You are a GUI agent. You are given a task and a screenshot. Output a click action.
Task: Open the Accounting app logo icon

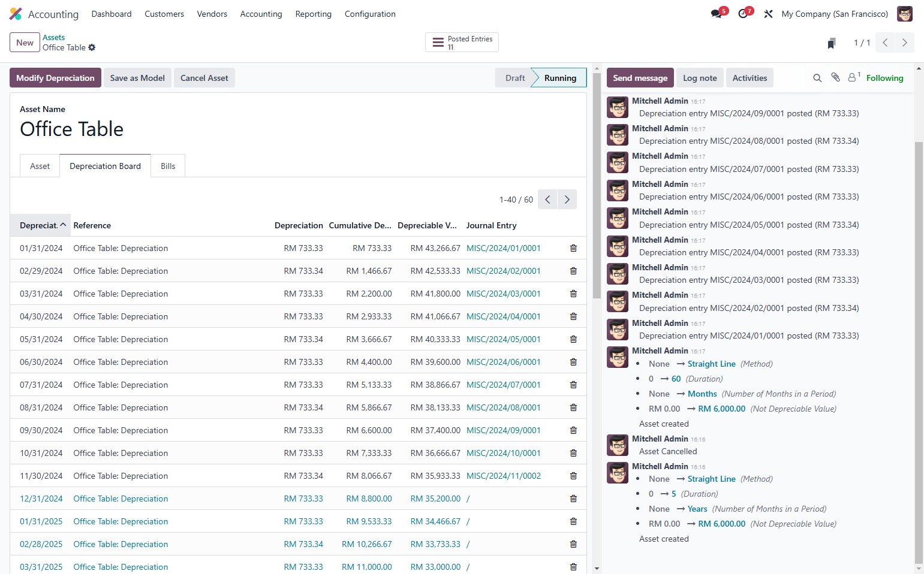click(x=16, y=14)
